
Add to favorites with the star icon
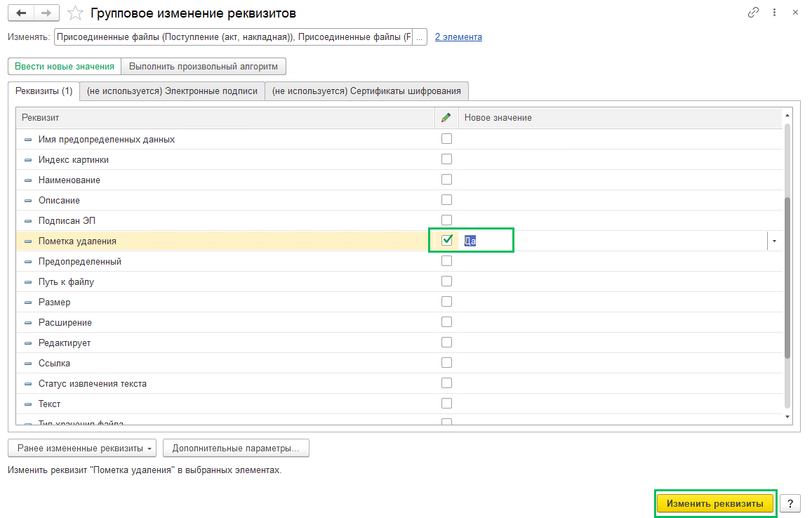76,13
